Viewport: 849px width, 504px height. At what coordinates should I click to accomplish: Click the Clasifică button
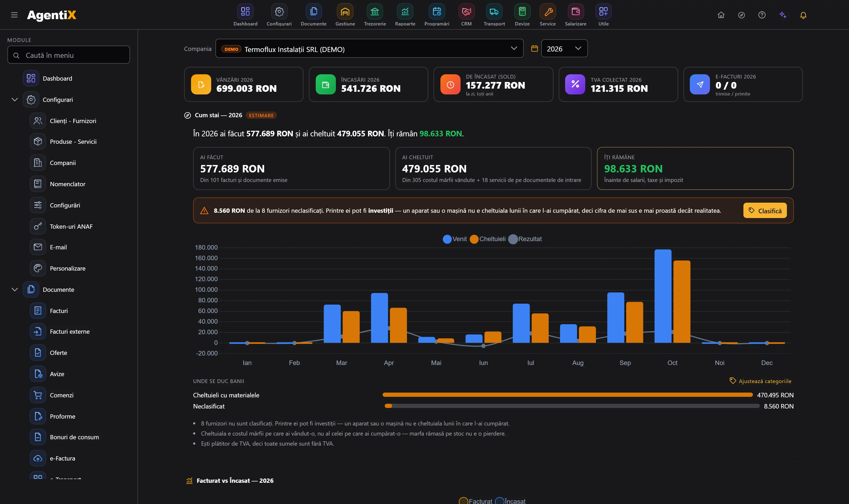(765, 211)
